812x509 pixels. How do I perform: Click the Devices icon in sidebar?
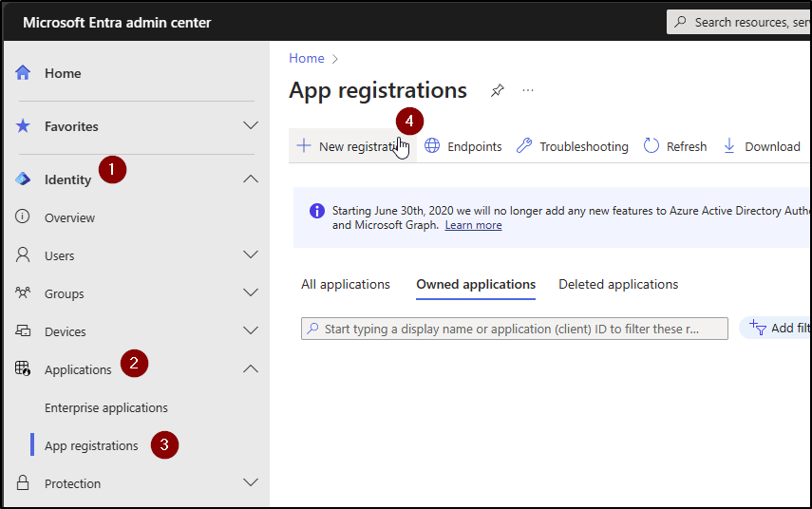[x=23, y=330]
